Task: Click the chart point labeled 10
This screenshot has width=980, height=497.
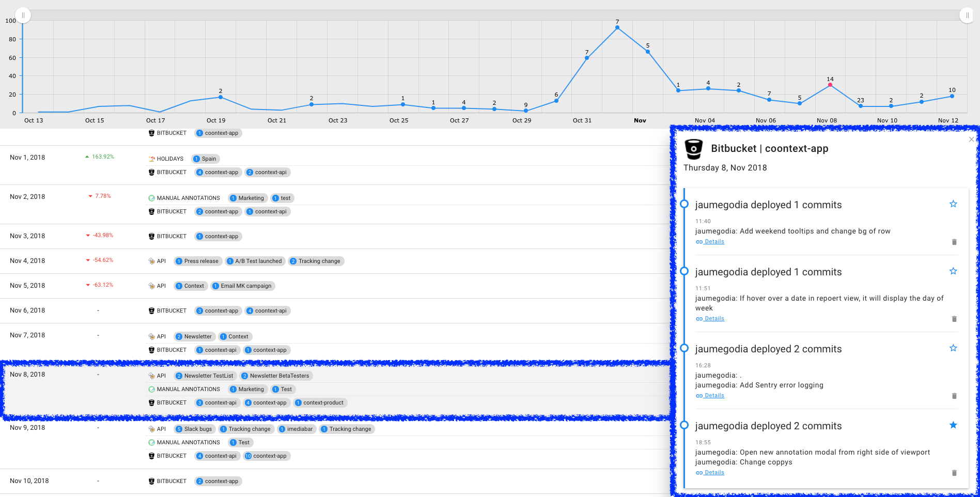Action: [x=952, y=96]
